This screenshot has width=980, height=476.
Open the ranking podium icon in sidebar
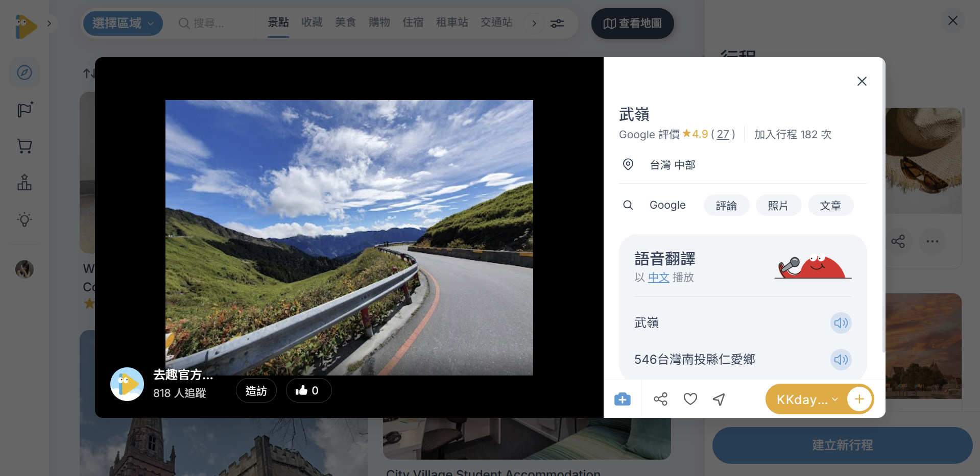coord(25,183)
